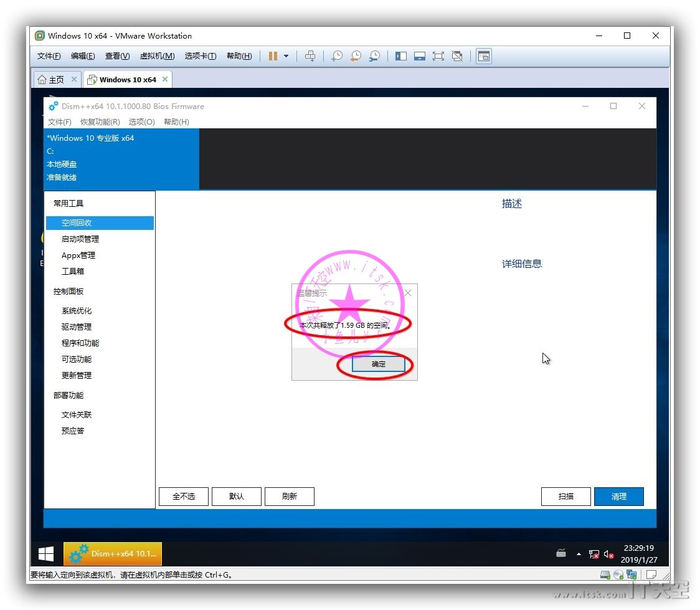
Task: Open the dropdown arrow next to pause button
Action: tap(286, 56)
